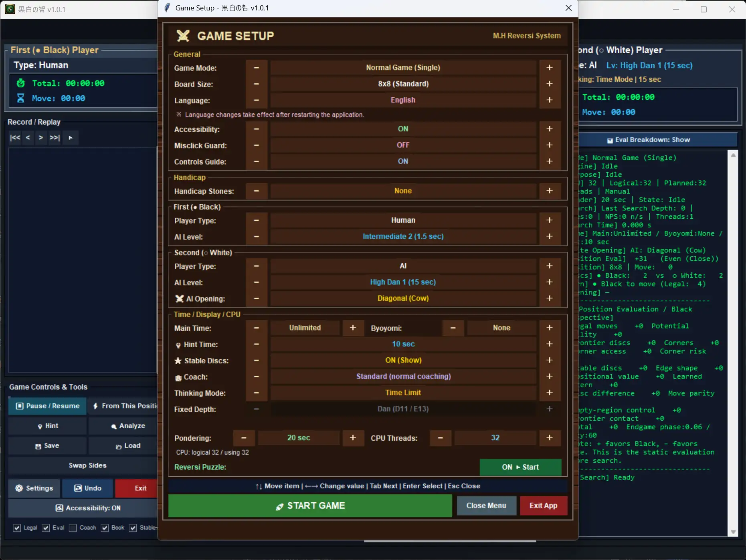Turn off Stable Discs with minus button
The height and width of the screenshot is (560, 746).
coord(257,361)
